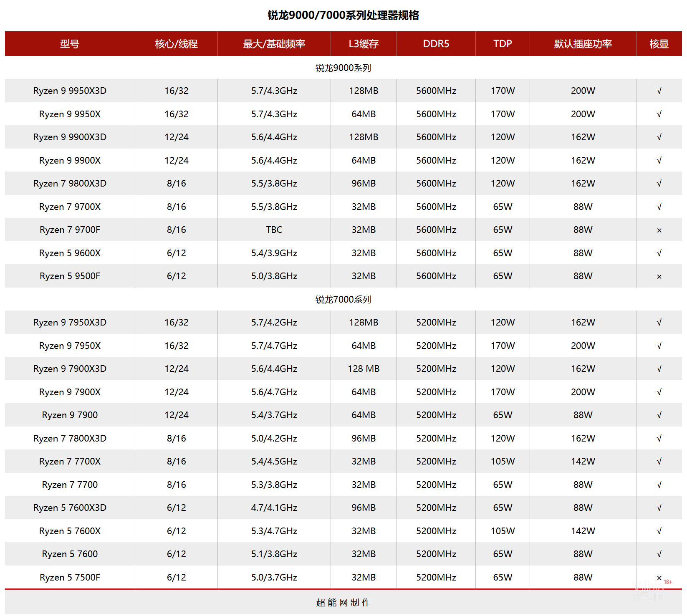The height and width of the screenshot is (616, 687).
Task: Click the Ryzen 7 9800X3D model name
Action: [70, 184]
